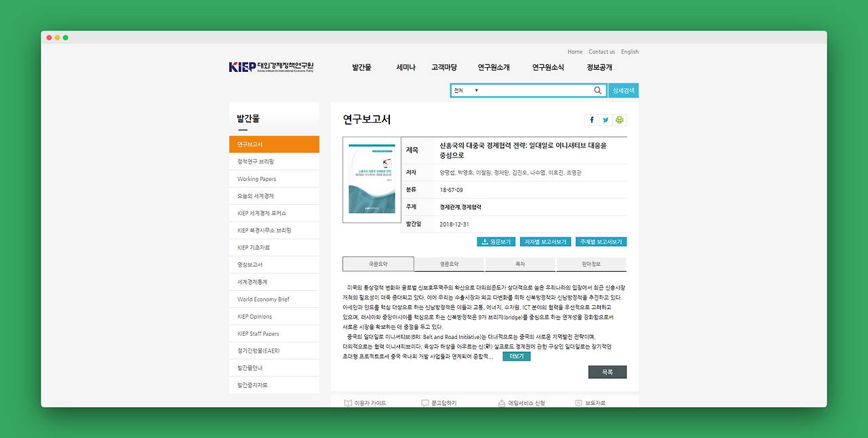
Task: Click the Contact us link
Action: (x=601, y=52)
